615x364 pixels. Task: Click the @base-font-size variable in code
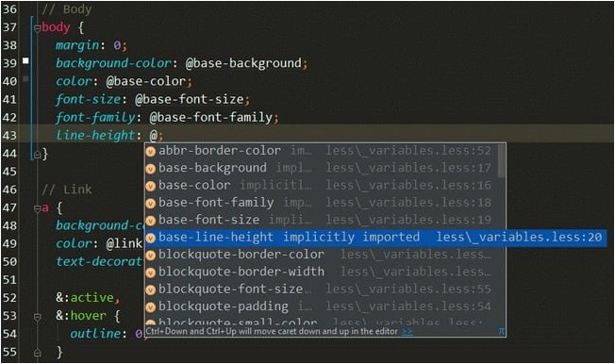(189, 99)
